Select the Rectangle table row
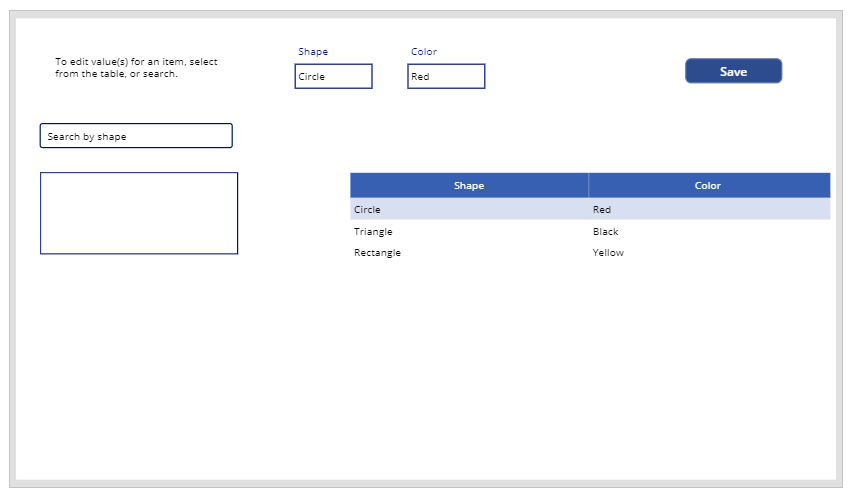Screen dimensions: 854x500 coord(590,253)
